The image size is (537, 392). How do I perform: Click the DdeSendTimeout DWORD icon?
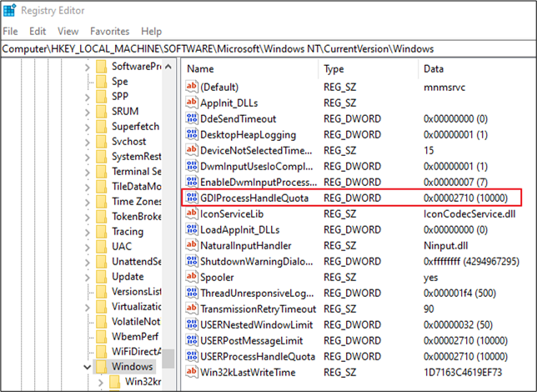point(192,118)
